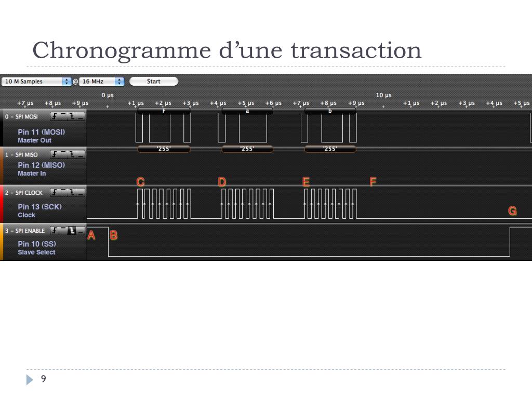Click the 'a' decoded byte bubble on MOSI
Viewport: 532px width, 399px height.
(x=247, y=111)
